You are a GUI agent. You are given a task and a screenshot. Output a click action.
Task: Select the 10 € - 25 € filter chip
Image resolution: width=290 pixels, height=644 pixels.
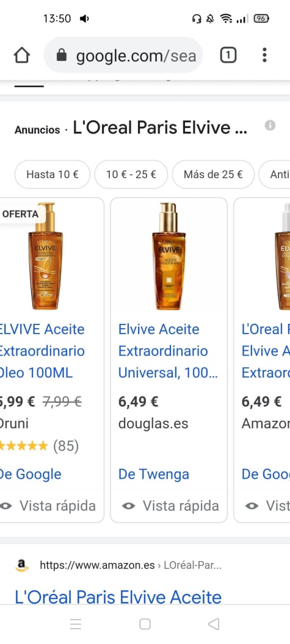[x=131, y=174]
